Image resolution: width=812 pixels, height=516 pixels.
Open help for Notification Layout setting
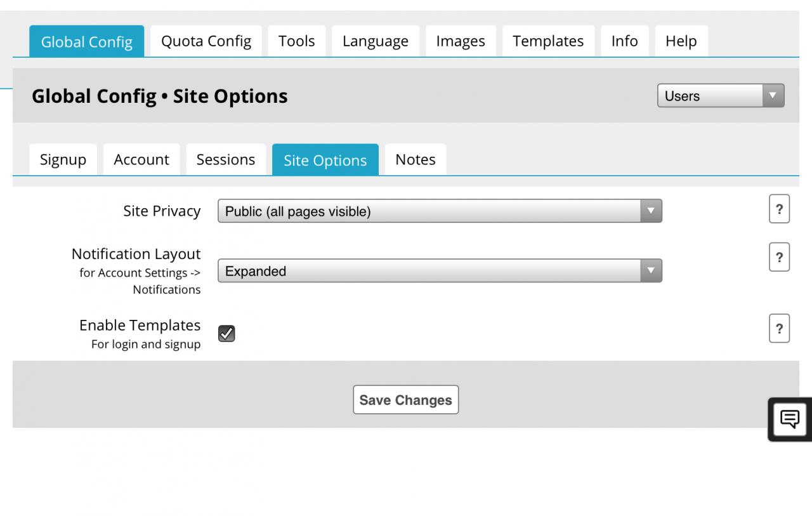point(779,257)
